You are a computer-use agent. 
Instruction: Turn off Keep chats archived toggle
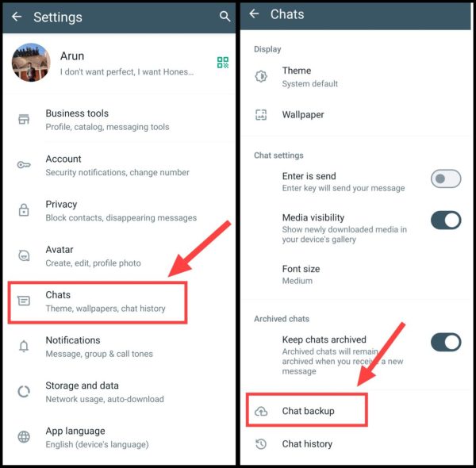[x=446, y=342]
